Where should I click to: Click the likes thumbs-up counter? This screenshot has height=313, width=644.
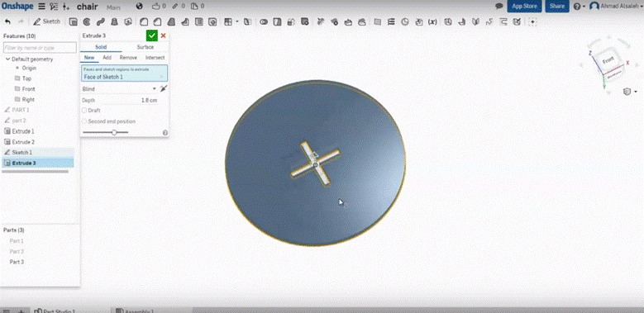159,6
